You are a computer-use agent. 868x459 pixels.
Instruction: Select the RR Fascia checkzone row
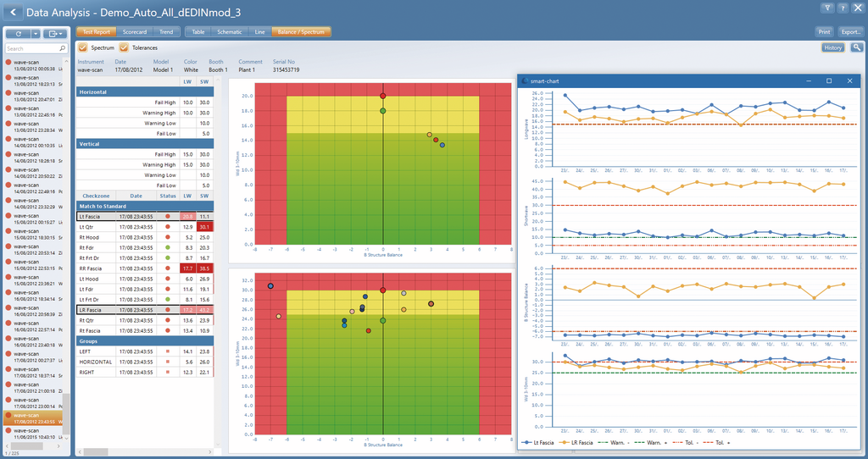point(144,268)
